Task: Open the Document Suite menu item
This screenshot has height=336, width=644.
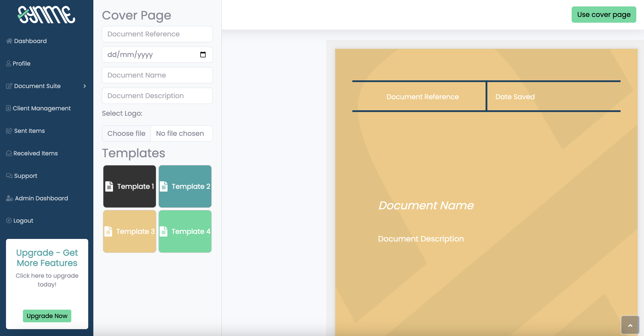Action: [37, 86]
